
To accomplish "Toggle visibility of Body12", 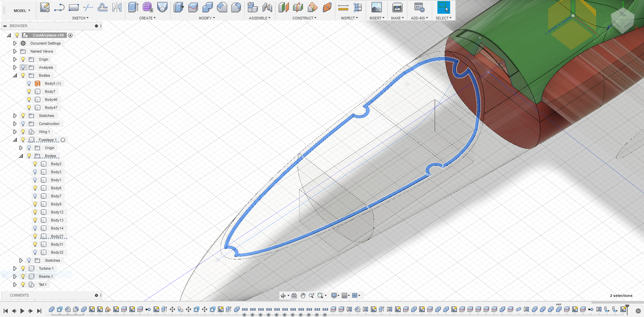I will (x=35, y=212).
